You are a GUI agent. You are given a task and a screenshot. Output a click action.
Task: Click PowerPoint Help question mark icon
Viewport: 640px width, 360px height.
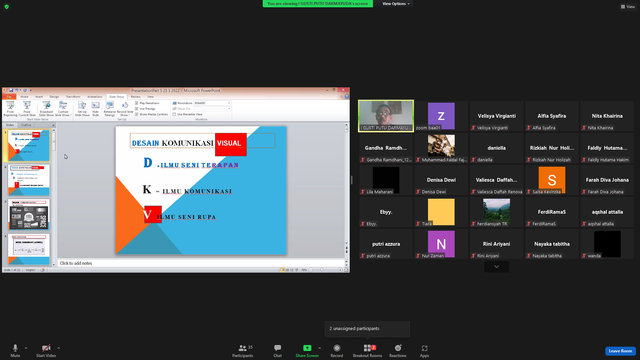(x=347, y=97)
